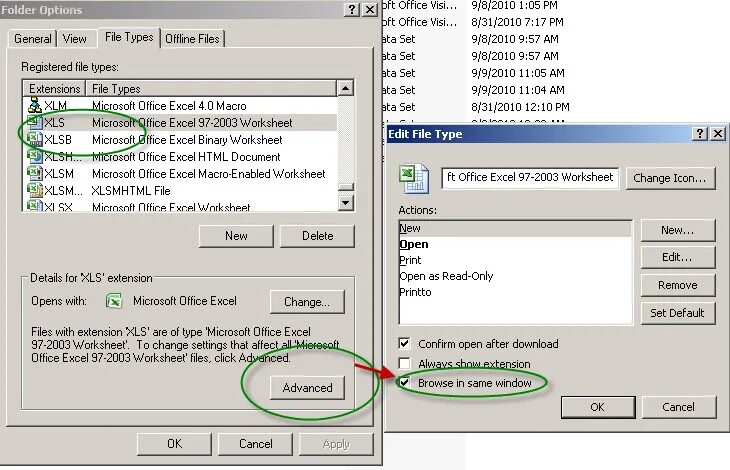Select the Print action
This screenshot has width=730, height=470.
tap(515, 260)
